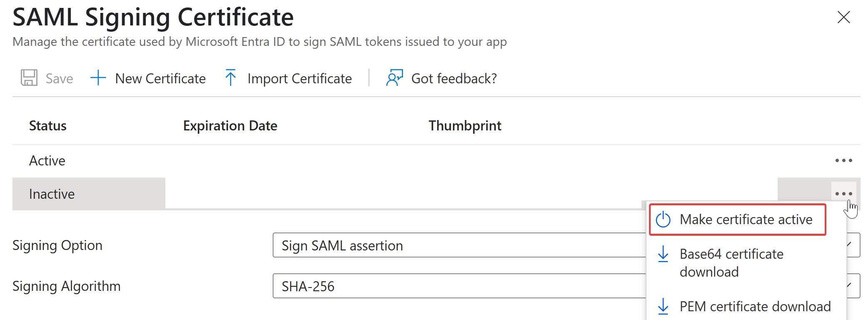
Task: Click the Got feedback person icon
Action: [x=394, y=78]
